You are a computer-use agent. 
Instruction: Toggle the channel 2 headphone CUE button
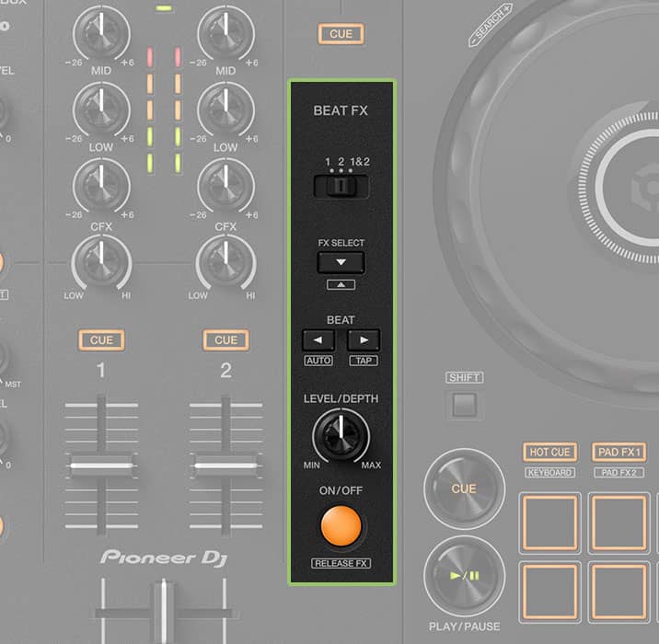coord(226,339)
